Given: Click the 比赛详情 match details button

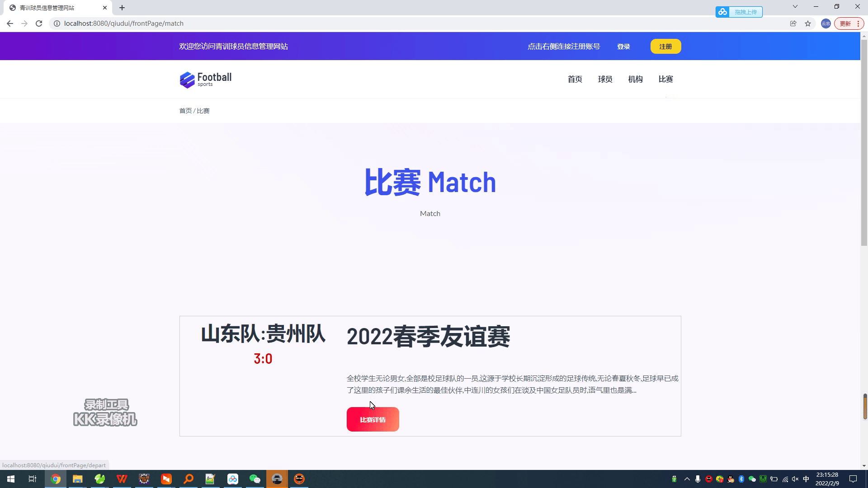Looking at the screenshot, I should tap(373, 419).
